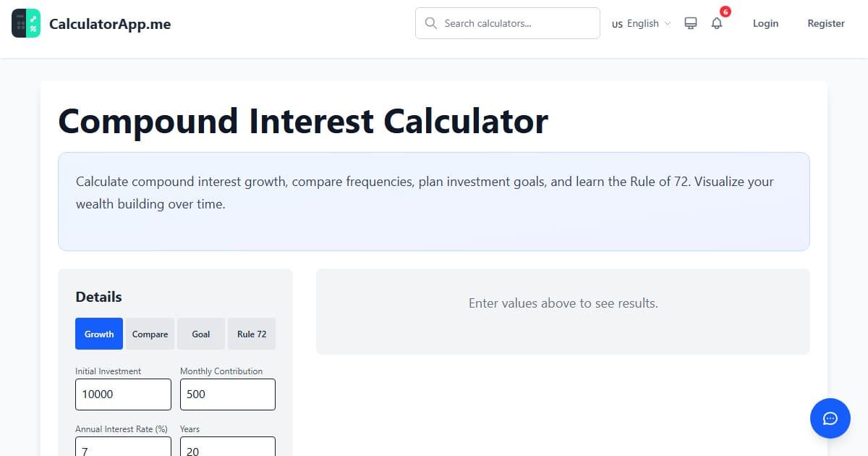The width and height of the screenshot is (868, 456).
Task: Open the chat support bubble icon
Action: [830, 418]
